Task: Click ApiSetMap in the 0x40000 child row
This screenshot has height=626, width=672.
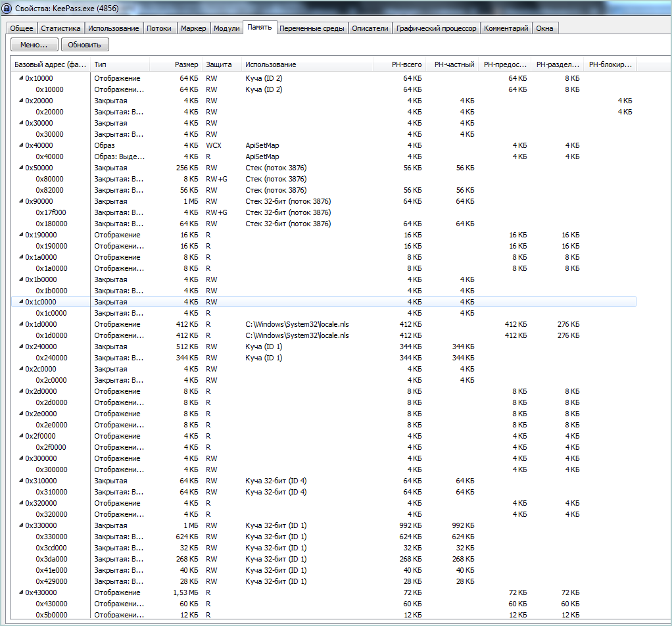Action: pyautogui.click(x=262, y=156)
